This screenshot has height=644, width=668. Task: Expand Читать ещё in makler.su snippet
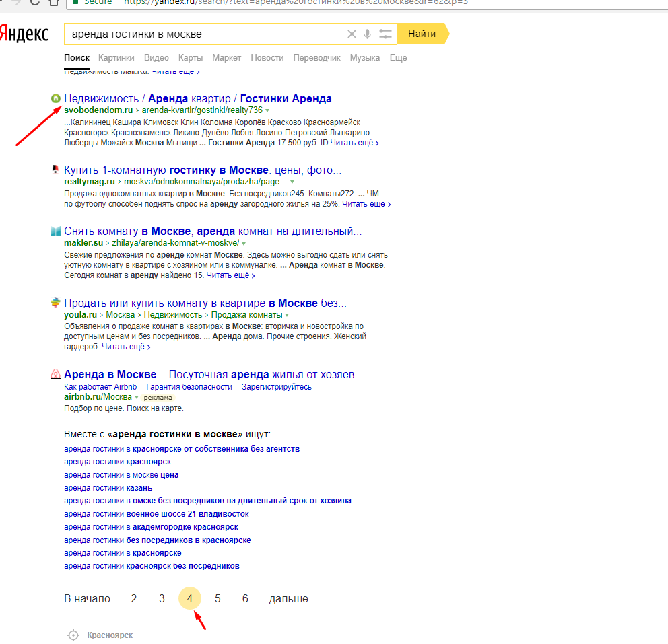[x=230, y=275]
